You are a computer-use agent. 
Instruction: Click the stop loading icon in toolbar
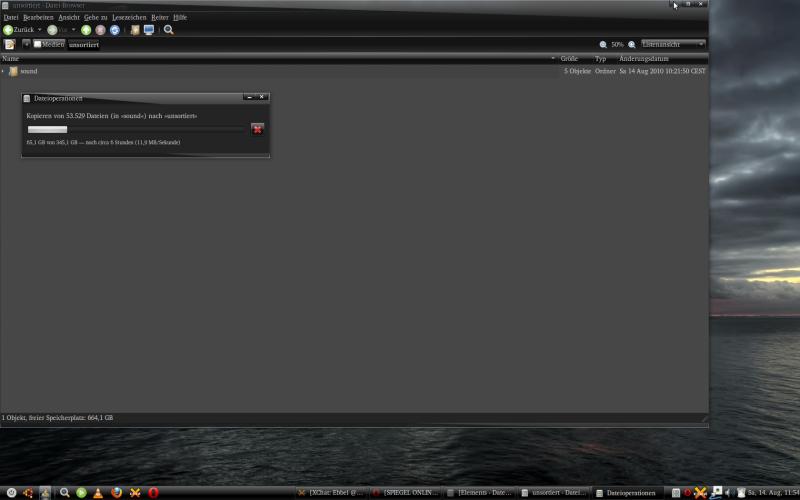(x=101, y=30)
